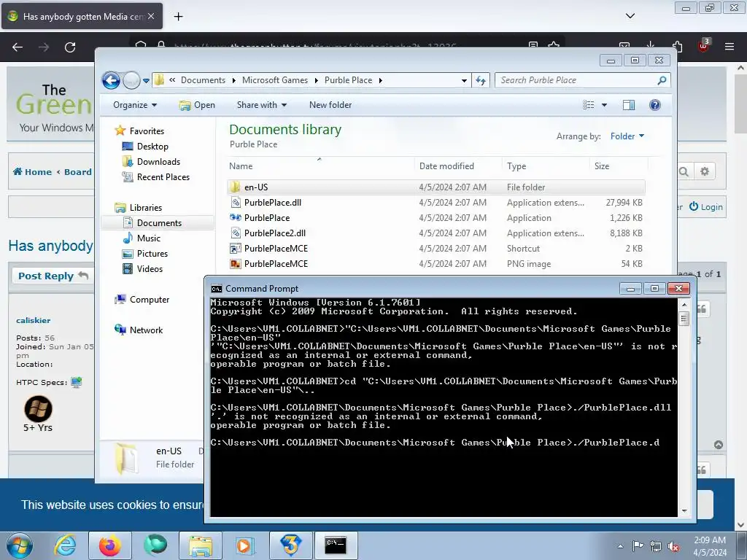Viewport: 747px width, 560px height.
Task: Click the forum advanced search gear icon
Action: (705, 171)
